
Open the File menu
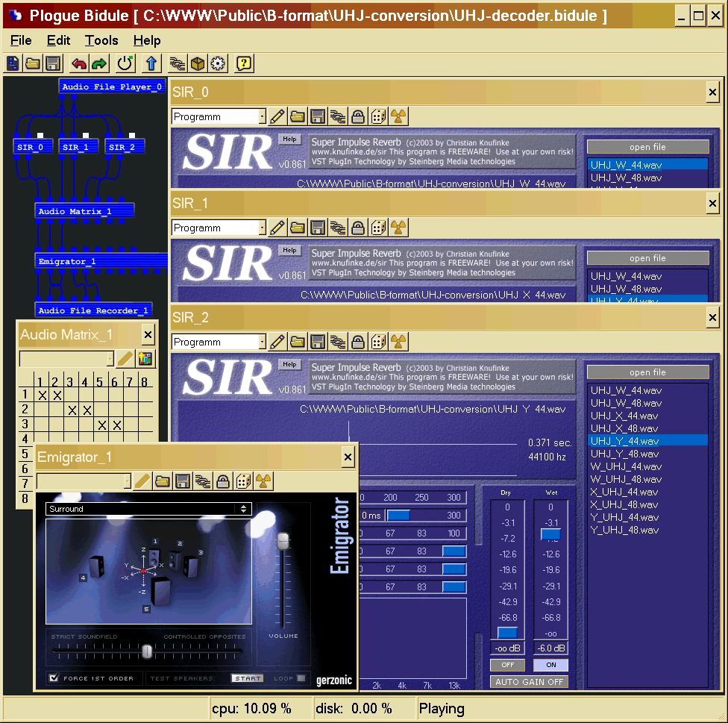pos(21,40)
